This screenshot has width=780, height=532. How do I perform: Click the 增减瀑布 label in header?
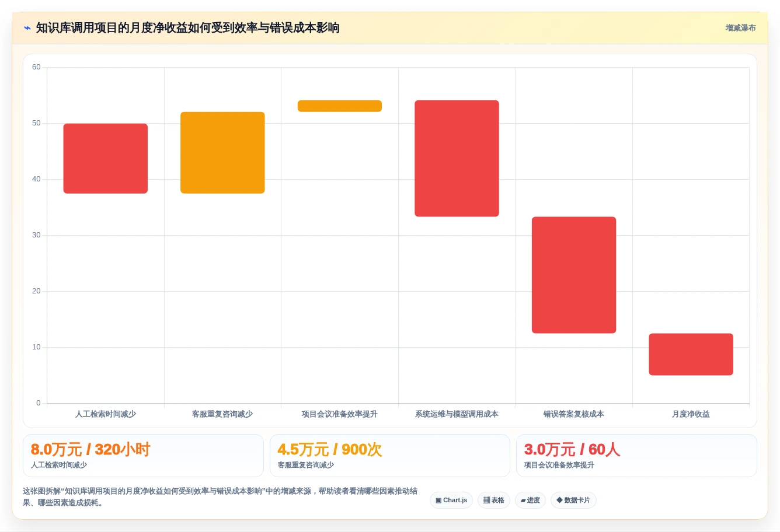click(x=740, y=28)
